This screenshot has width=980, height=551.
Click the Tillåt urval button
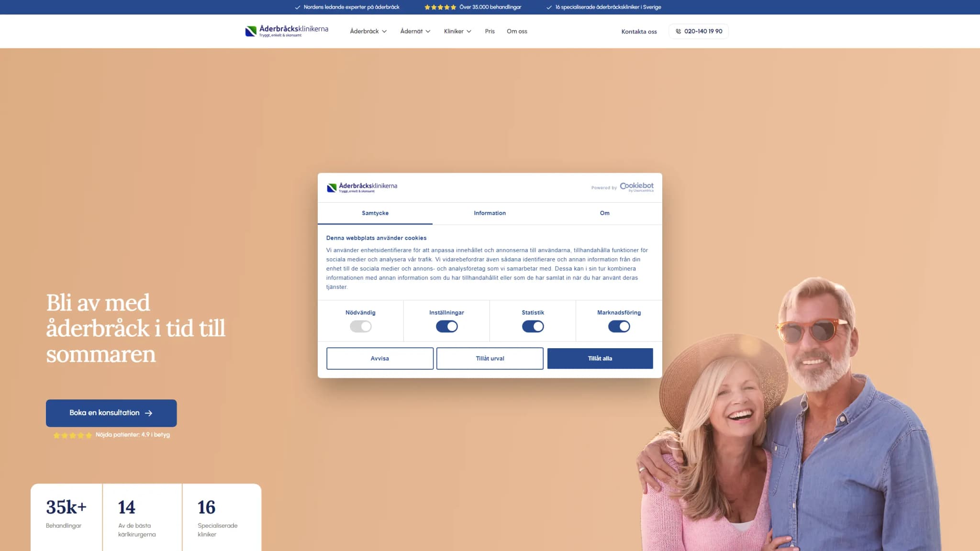[x=490, y=358]
